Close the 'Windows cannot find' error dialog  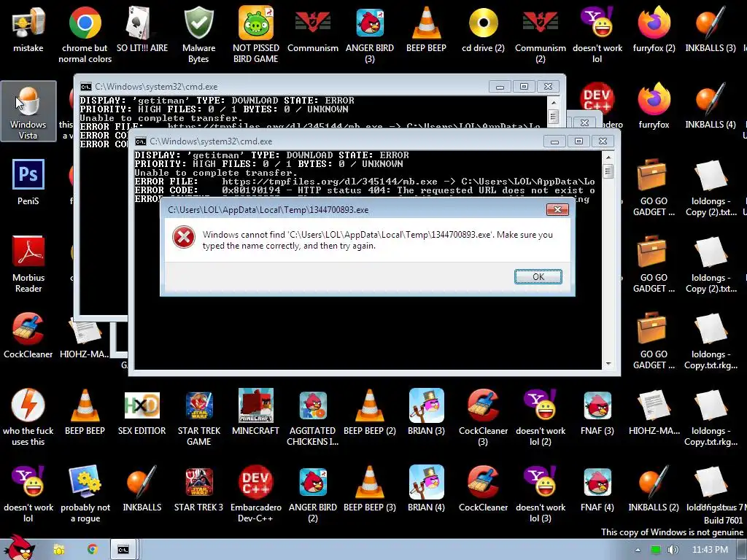point(557,209)
